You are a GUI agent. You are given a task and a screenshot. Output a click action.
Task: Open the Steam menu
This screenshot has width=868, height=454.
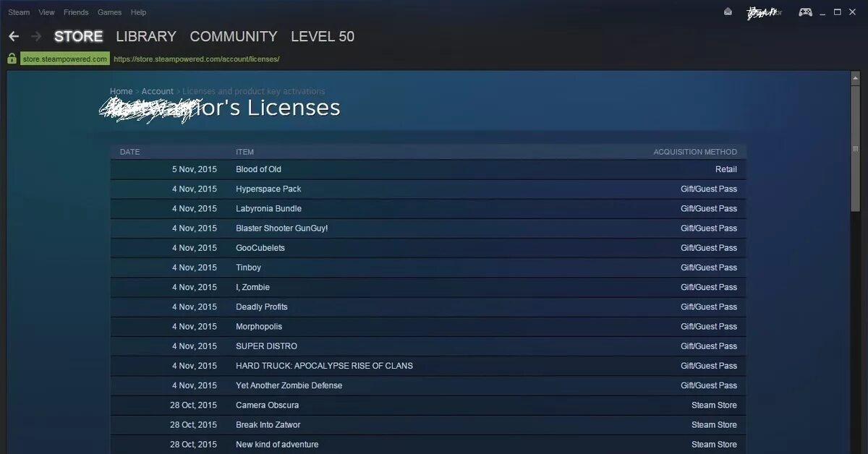click(19, 12)
